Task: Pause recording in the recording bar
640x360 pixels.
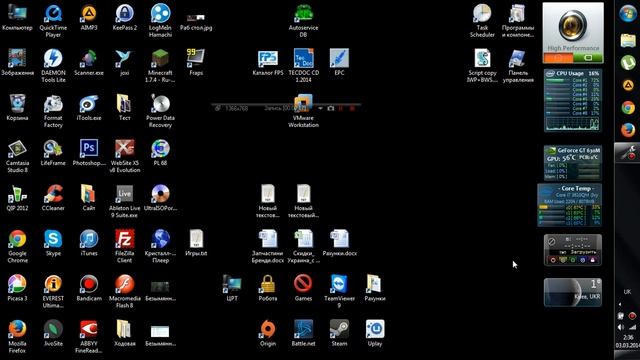Action: [x=341, y=109]
